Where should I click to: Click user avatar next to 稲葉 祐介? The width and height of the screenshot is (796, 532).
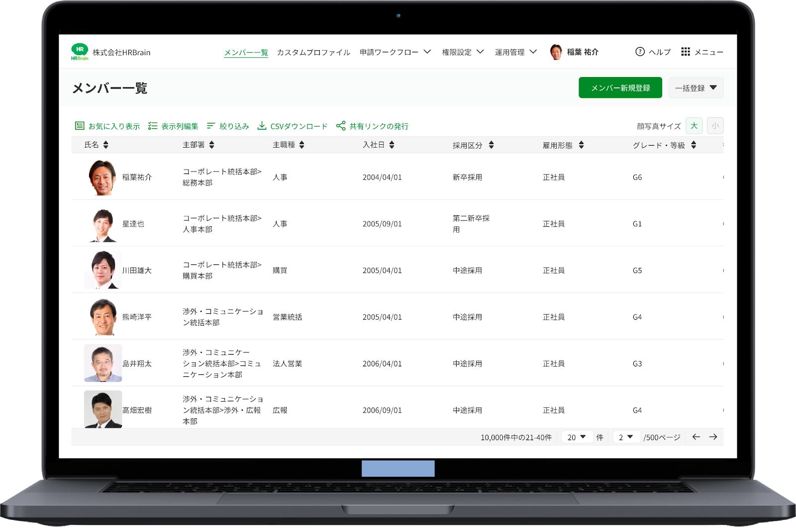556,52
